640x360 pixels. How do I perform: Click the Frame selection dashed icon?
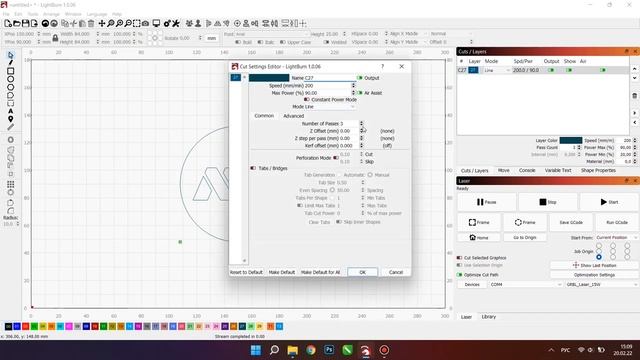[137, 24]
